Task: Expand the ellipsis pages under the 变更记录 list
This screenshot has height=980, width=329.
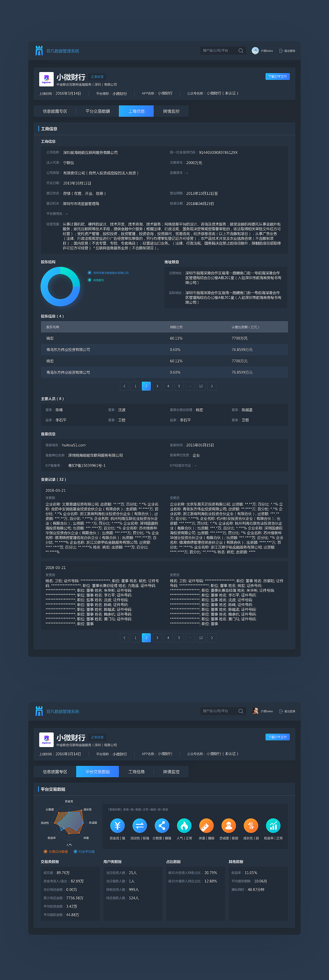Action: (x=190, y=638)
